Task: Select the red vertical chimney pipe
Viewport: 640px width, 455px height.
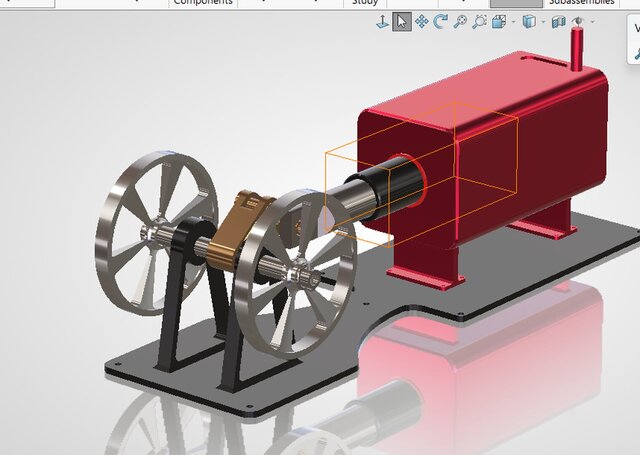Action: coord(576,49)
